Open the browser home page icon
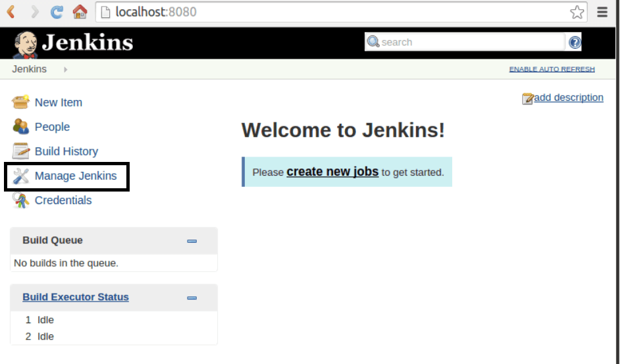Screen dimensions: 620x364 pos(80,12)
